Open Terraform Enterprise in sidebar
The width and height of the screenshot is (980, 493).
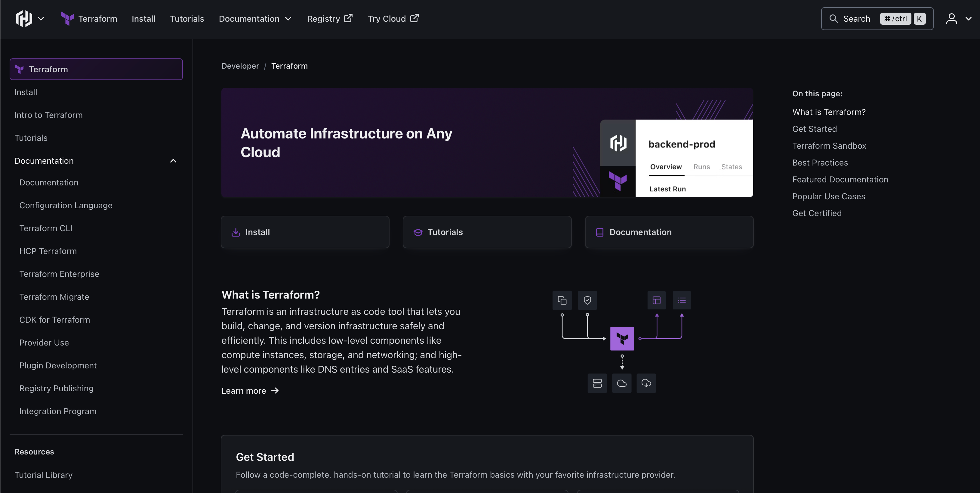coord(59,274)
